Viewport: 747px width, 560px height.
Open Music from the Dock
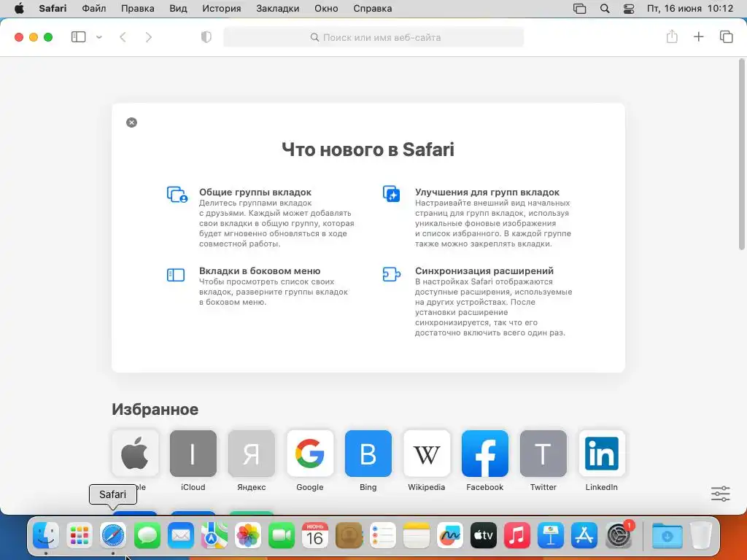pos(517,536)
